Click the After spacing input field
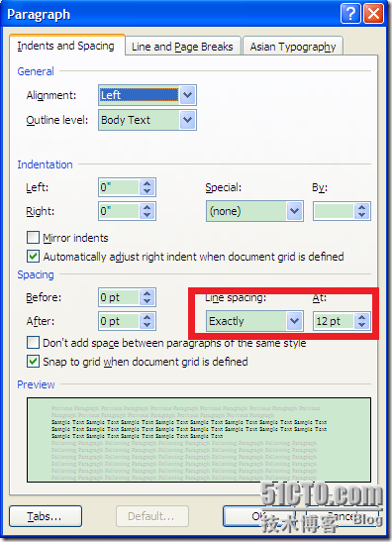This screenshot has width=392, height=542. (119, 321)
